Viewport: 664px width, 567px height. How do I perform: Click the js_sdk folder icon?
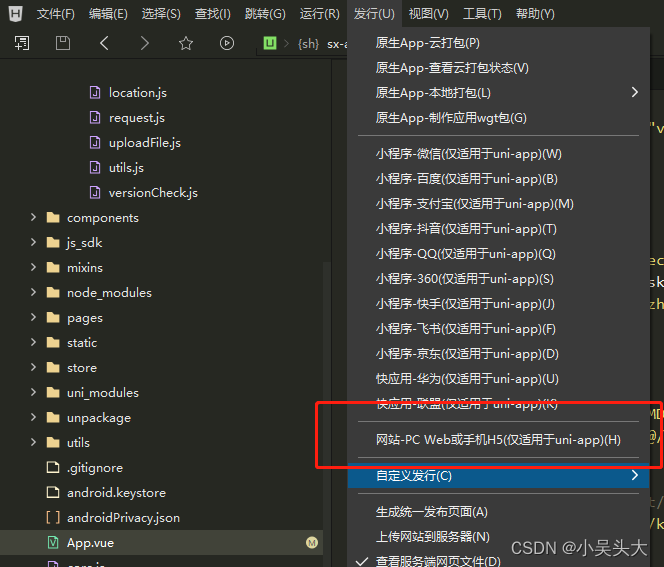(x=53, y=242)
